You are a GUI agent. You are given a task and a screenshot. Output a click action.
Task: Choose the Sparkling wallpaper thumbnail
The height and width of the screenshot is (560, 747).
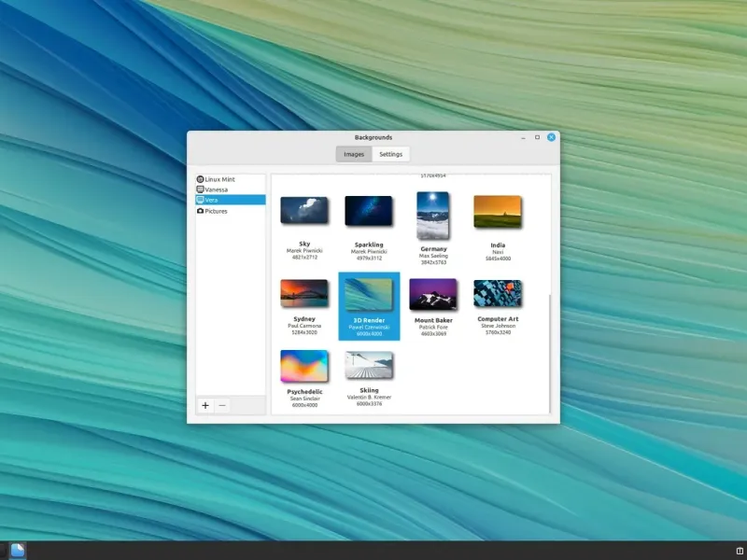[x=369, y=211]
